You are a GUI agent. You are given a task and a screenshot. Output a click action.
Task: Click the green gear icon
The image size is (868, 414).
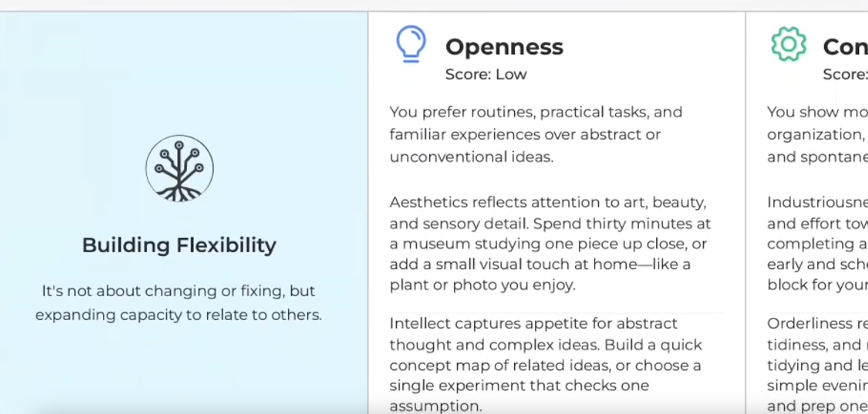(x=789, y=44)
